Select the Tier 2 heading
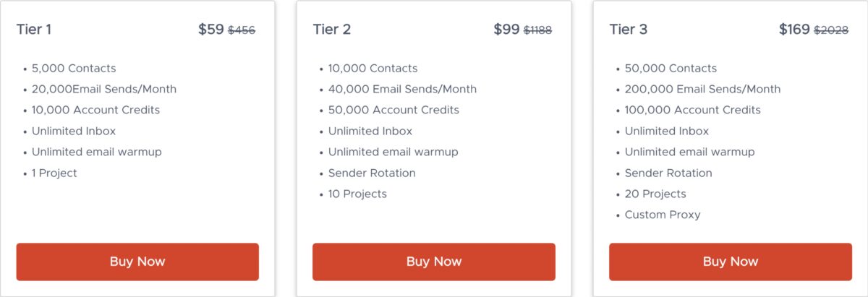The width and height of the screenshot is (868, 297). tap(332, 30)
